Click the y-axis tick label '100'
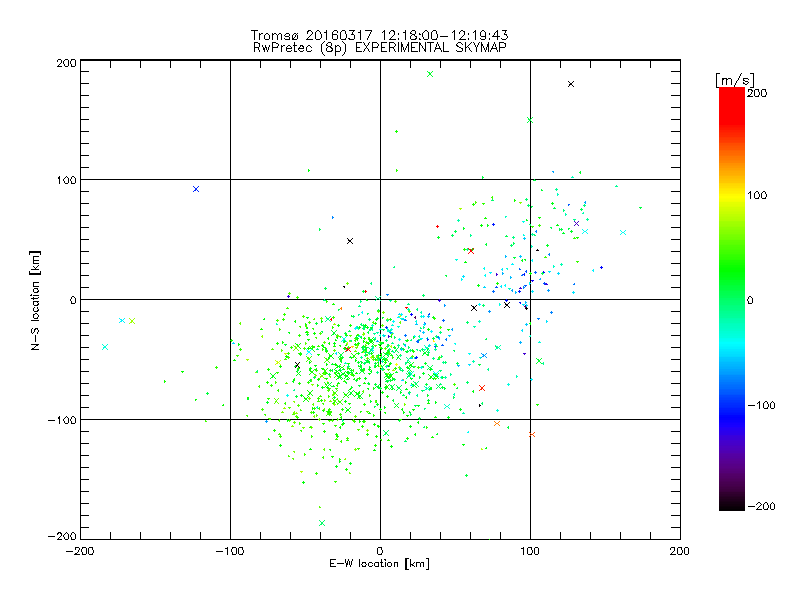800x600 pixels. click(66, 180)
